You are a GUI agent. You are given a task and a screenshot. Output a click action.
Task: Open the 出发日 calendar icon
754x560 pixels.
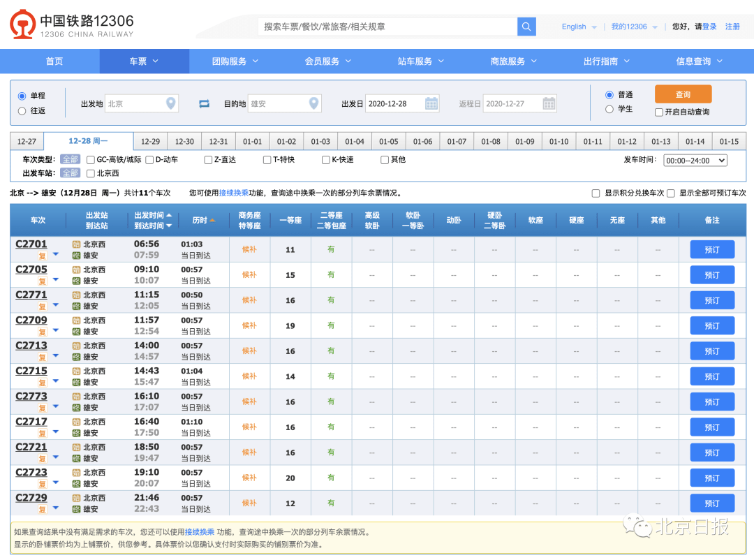432,102
